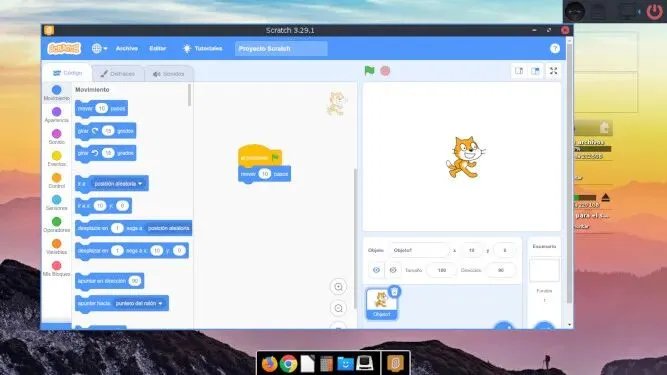Launch Firefox from the dock
Viewport: 667px width, 375px height.
[269, 364]
